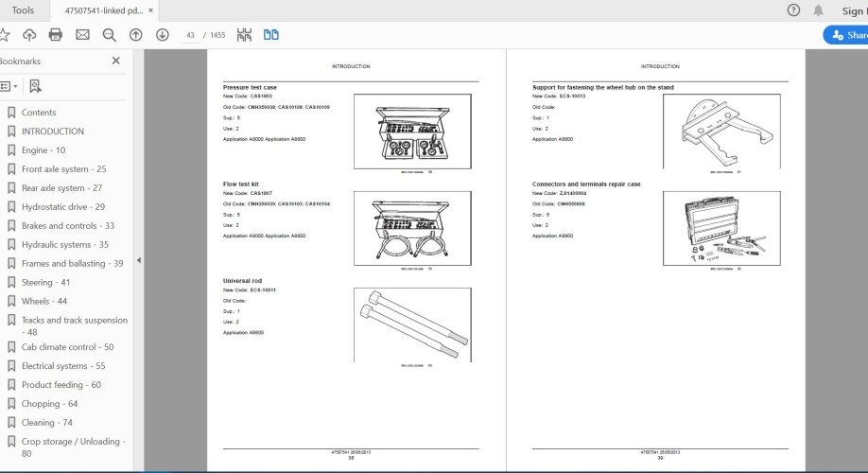868x473 pixels.
Task: Jump to Rear axle system - 27
Action: click(61, 187)
